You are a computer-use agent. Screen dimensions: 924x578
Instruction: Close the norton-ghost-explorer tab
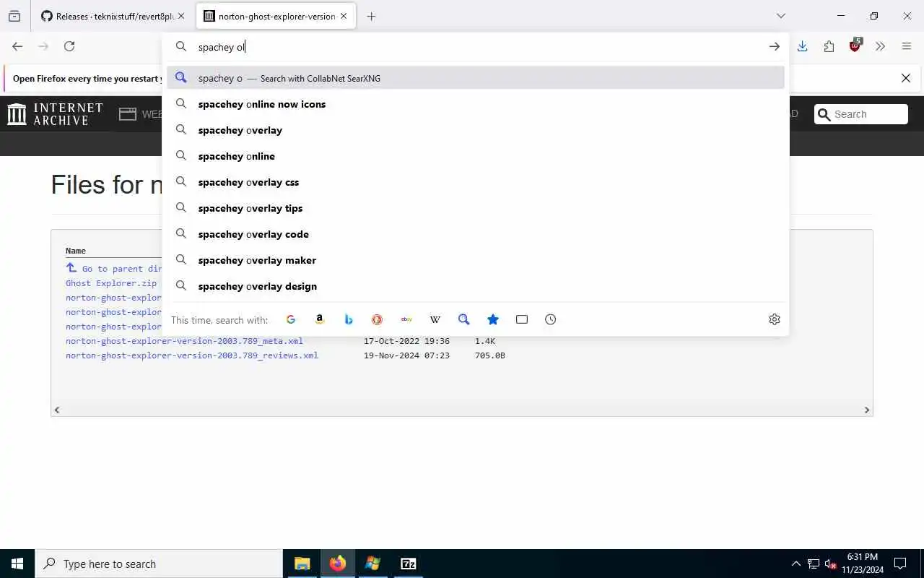click(344, 16)
